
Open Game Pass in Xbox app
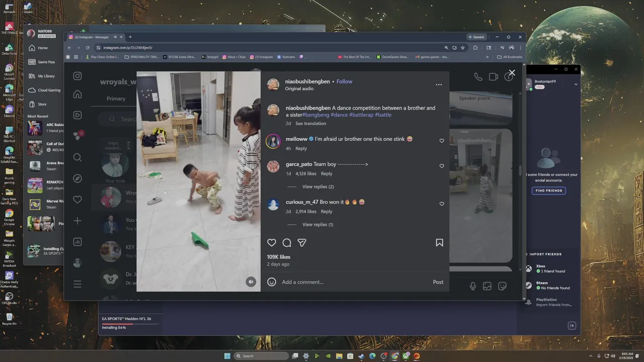coord(42,62)
